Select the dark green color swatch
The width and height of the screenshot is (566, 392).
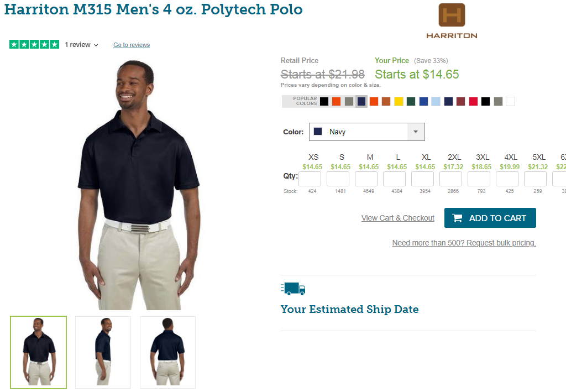coord(411,101)
